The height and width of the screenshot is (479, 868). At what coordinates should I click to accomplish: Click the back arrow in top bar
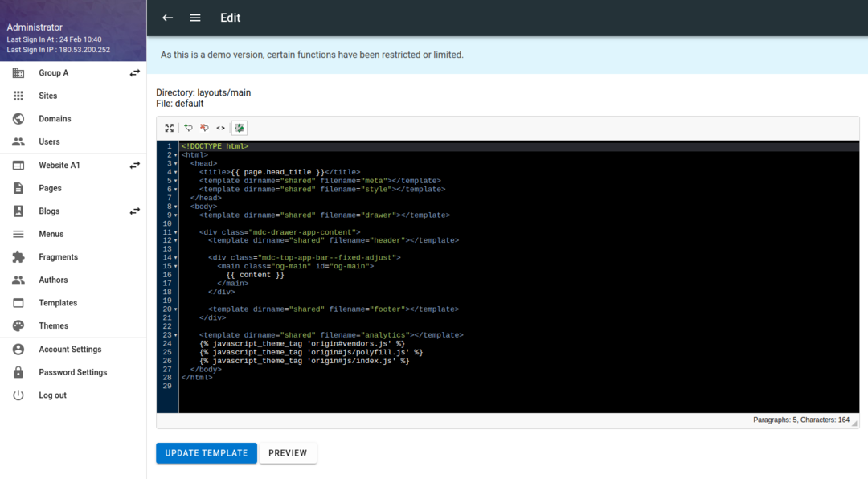167,18
